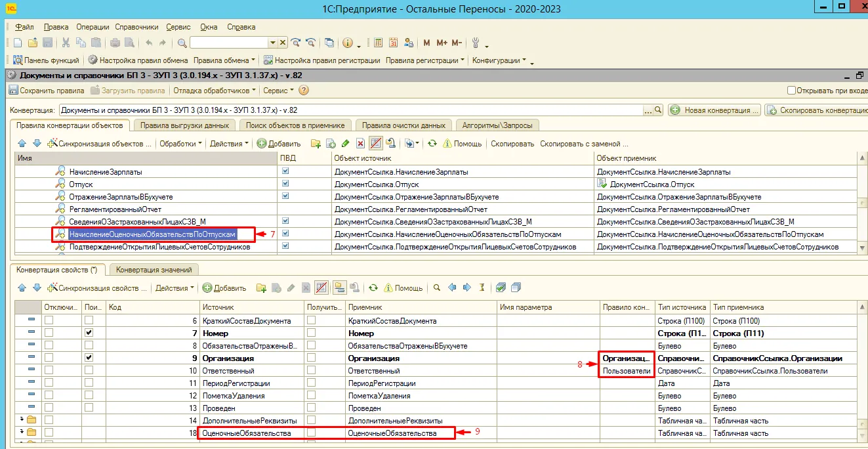Viewport: 868px width, 449px height.
Task: Open the 'Отладка обработчиков' dropdown
Action: [214, 90]
